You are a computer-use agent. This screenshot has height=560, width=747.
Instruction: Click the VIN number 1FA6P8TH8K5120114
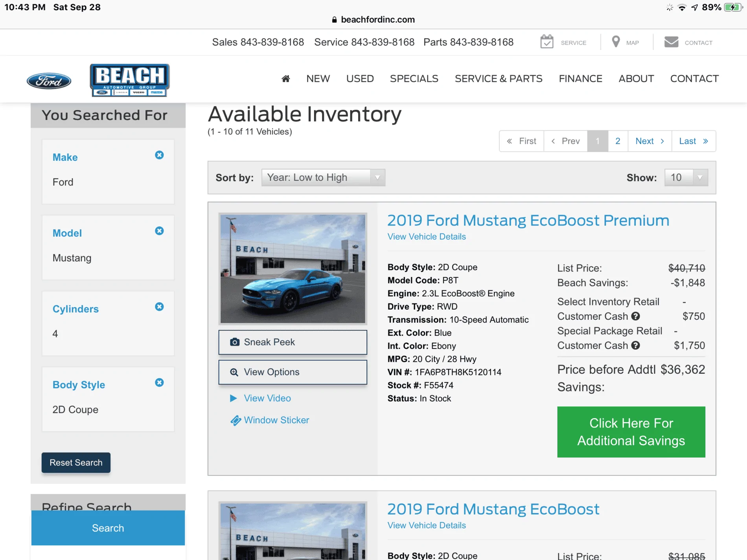tap(458, 372)
